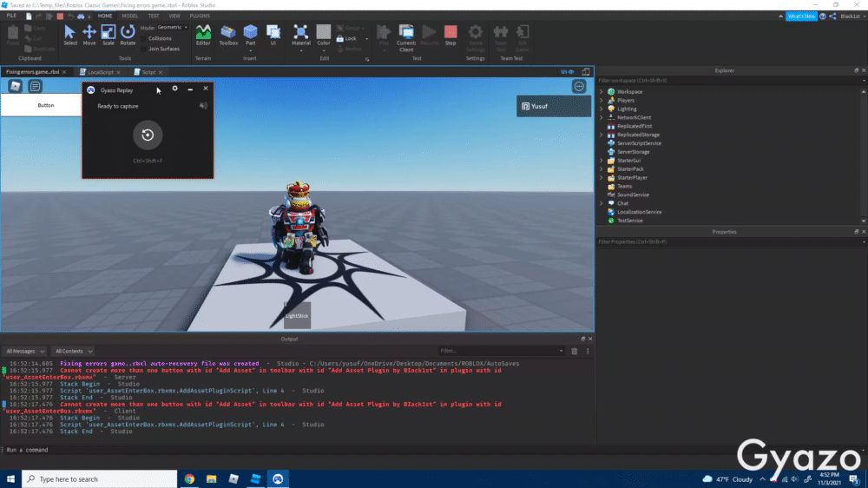Viewport: 868px width, 488px height.
Task: Enable the Collisions checkbox
Action: (144, 39)
